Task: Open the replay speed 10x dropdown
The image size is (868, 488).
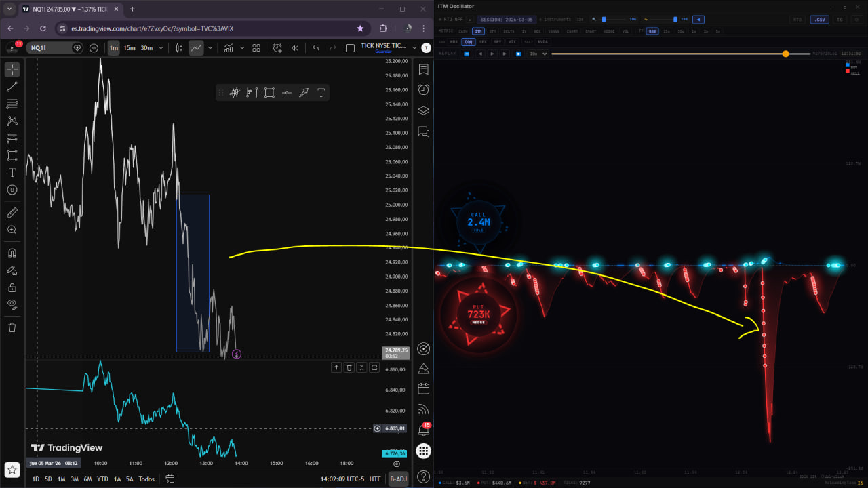Action: pyautogui.click(x=538, y=54)
